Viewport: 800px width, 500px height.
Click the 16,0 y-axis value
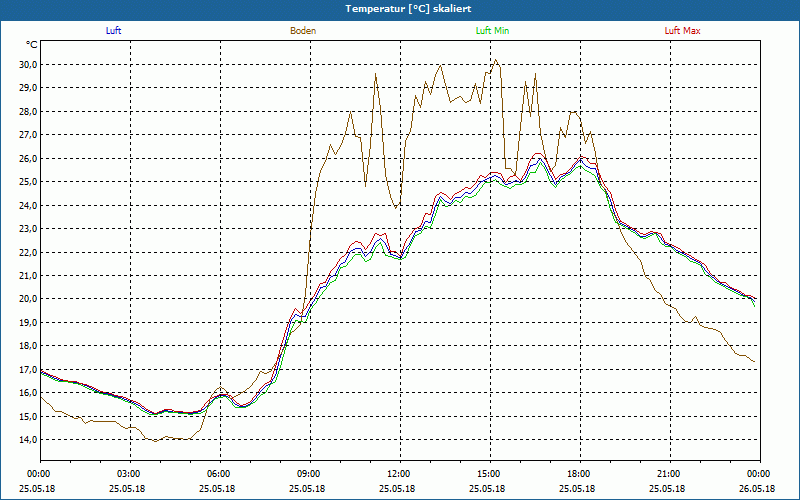[x=28, y=393]
